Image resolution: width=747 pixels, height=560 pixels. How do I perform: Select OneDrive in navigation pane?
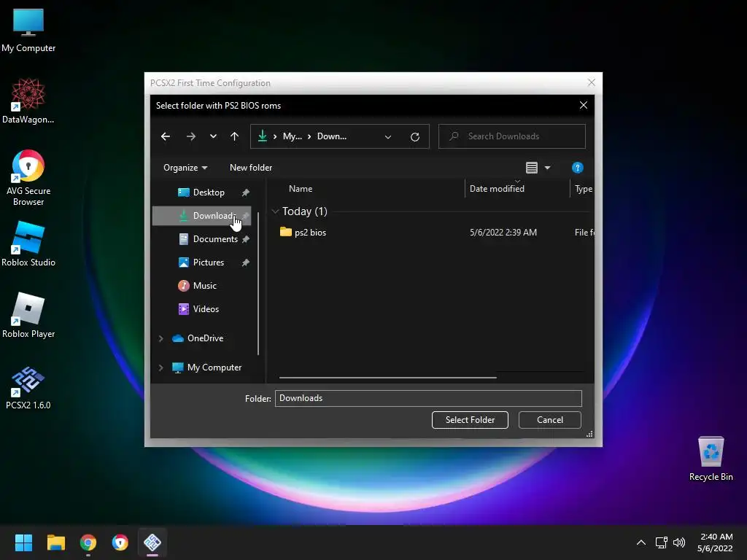pos(205,338)
